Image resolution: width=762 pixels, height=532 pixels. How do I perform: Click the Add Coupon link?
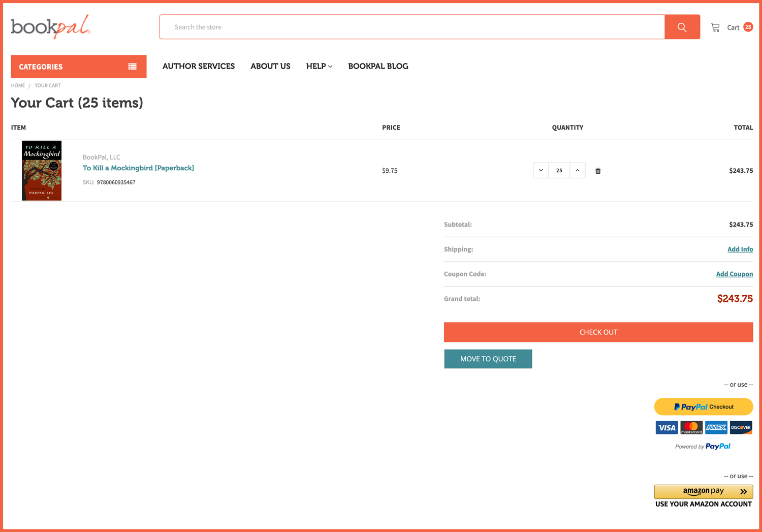[734, 274]
